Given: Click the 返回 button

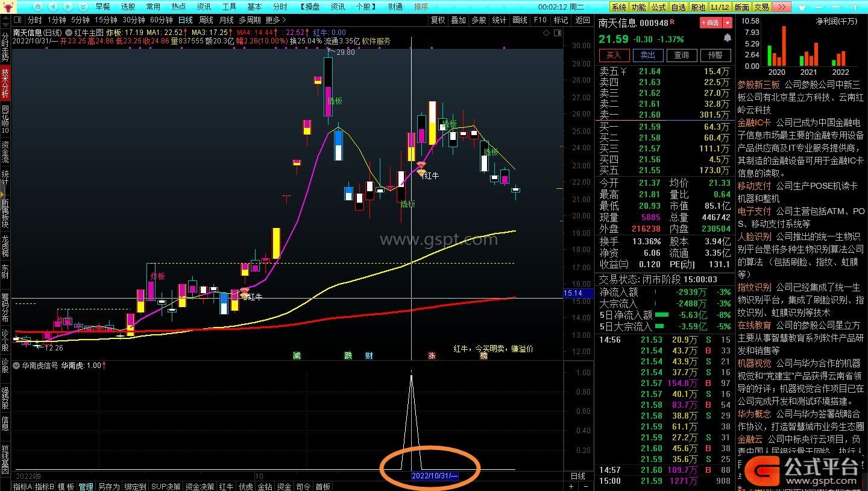Looking at the screenshot, I should tap(582, 20).
